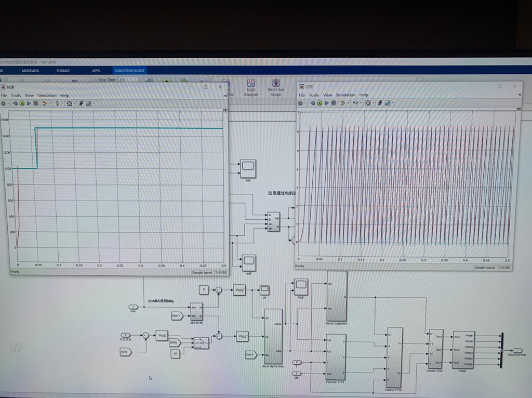This screenshot has height=398, width=532.
Task: Click triggers icon in left scope toolbar
Action: pyautogui.click(x=57, y=103)
